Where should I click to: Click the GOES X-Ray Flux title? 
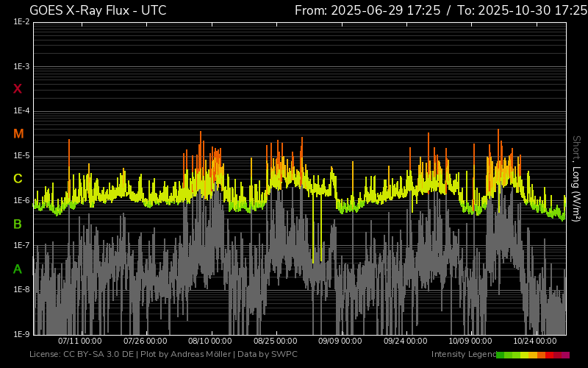tap(98, 10)
